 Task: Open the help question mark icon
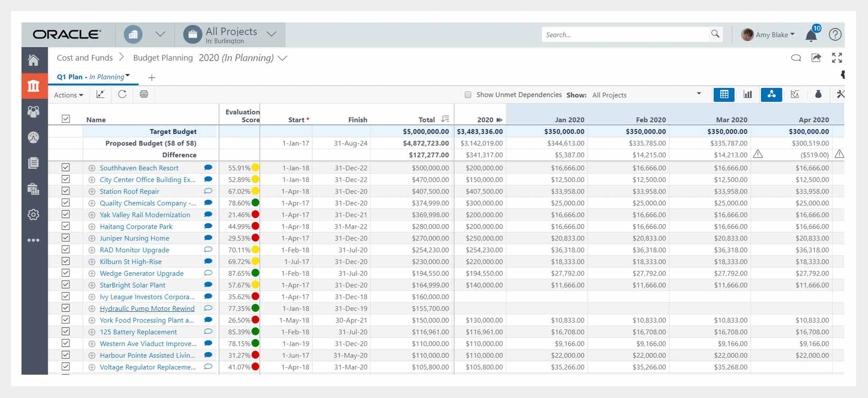coord(835,34)
